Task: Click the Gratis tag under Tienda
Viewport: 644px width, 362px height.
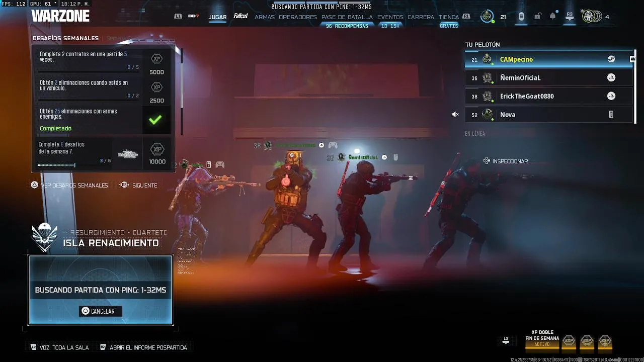Action: tap(449, 26)
